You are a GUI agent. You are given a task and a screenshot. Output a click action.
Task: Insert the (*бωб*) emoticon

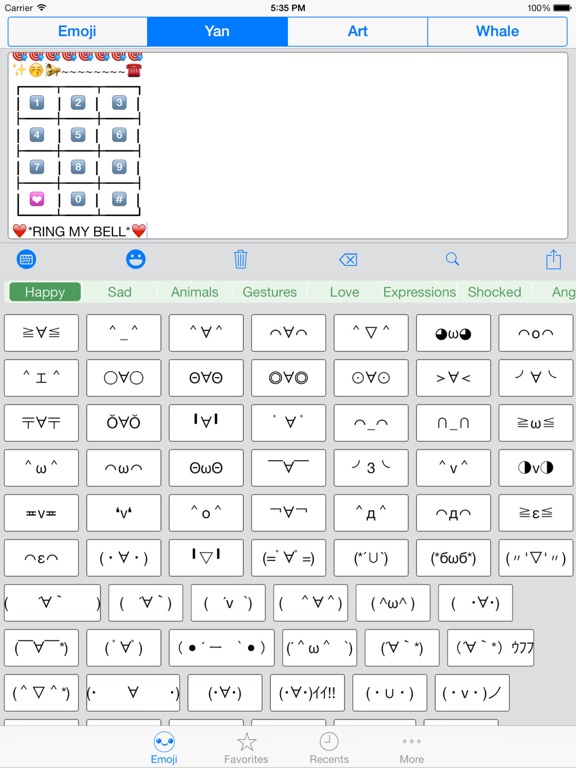pos(453,558)
